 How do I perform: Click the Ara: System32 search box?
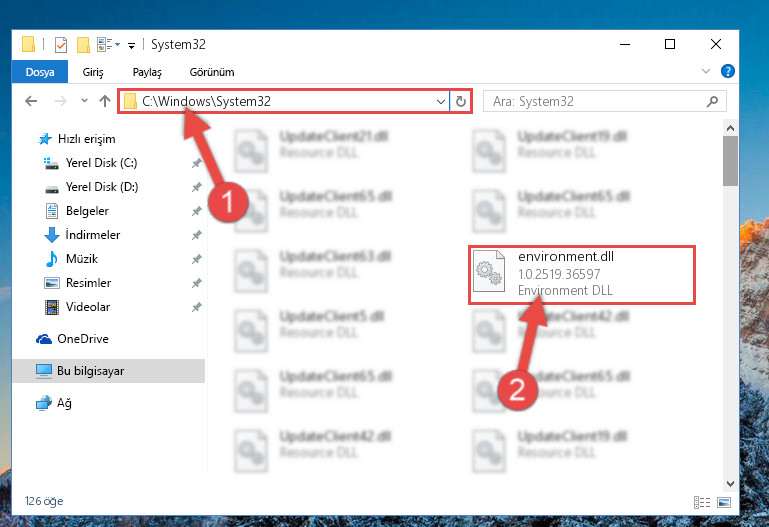[605, 101]
